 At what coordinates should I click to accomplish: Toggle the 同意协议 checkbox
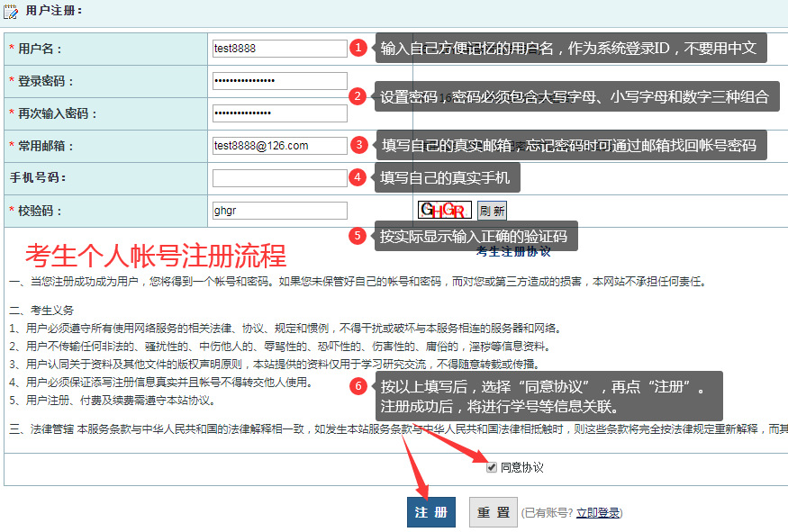point(491,467)
